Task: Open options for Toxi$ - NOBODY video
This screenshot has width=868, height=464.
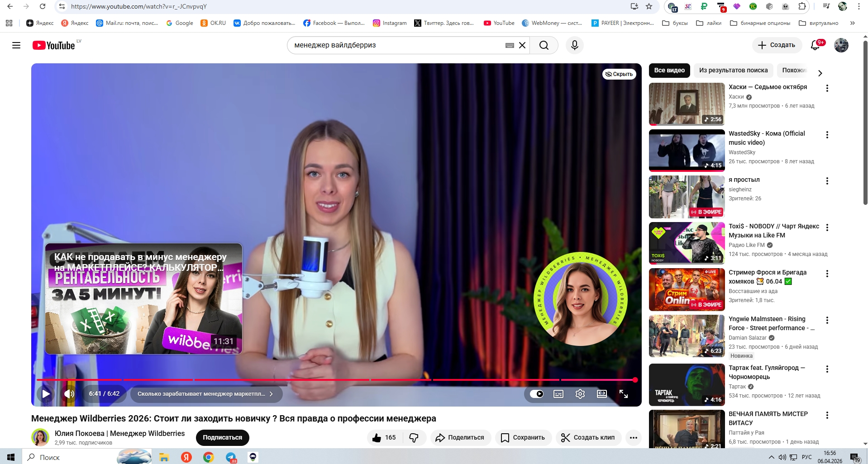Action: point(827,227)
